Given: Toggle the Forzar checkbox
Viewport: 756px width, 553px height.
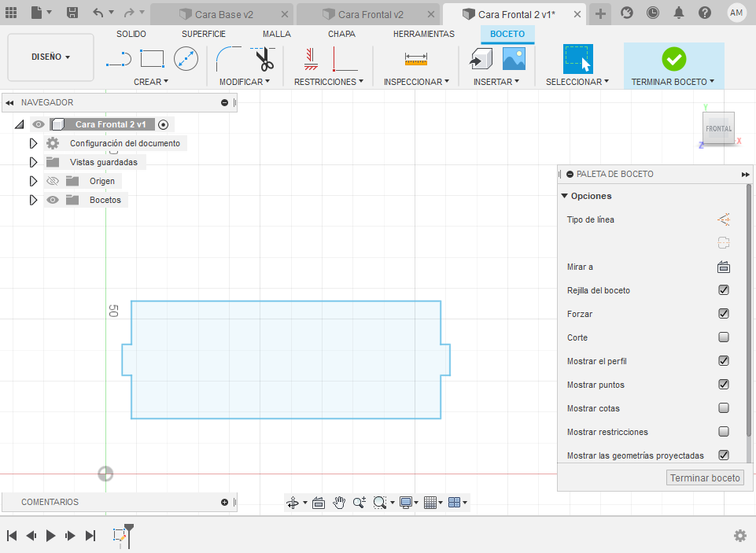Looking at the screenshot, I should pyautogui.click(x=724, y=313).
